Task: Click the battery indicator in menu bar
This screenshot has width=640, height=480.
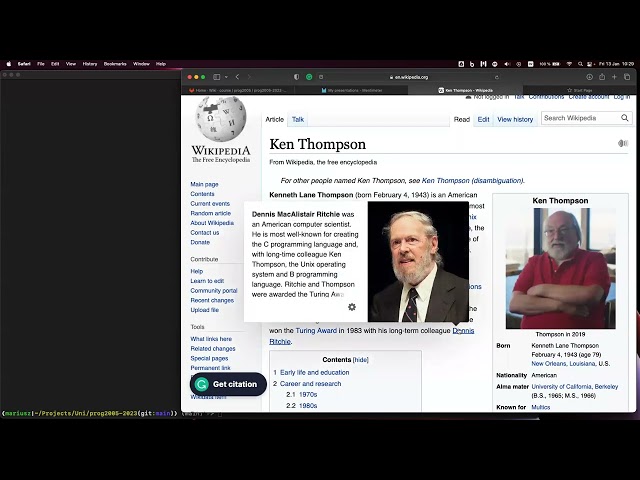Action: point(550,64)
